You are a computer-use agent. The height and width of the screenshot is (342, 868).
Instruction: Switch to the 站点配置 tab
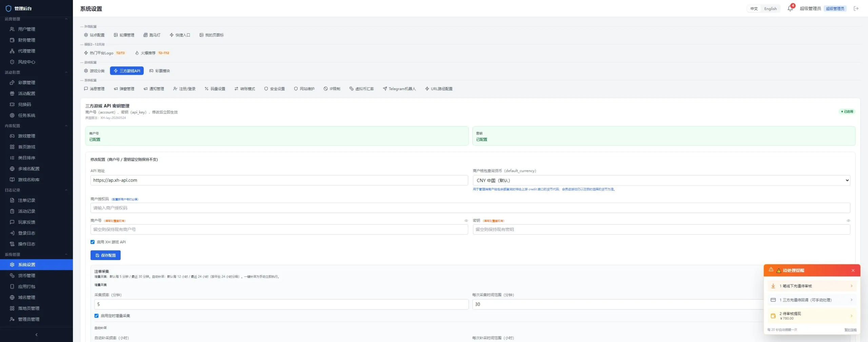coord(94,35)
